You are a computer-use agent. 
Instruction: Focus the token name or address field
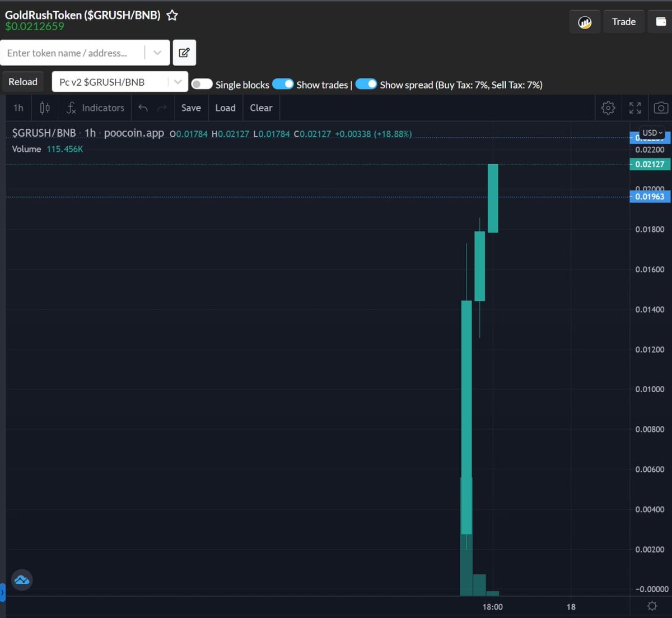pyautogui.click(x=73, y=53)
